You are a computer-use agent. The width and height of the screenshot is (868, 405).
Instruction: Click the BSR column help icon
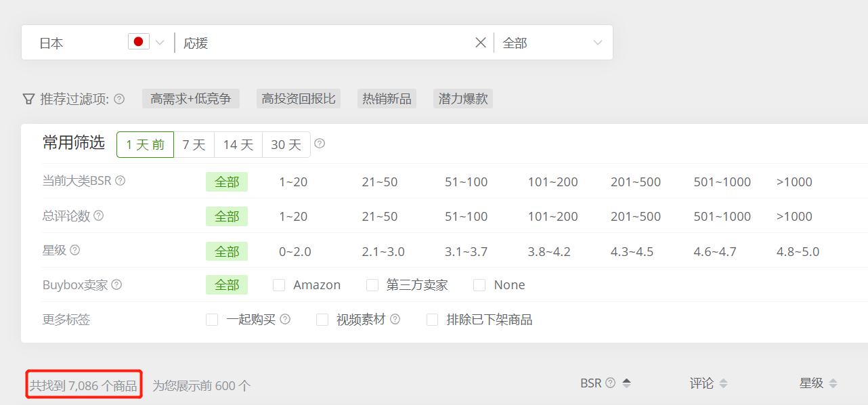(x=610, y=383)
